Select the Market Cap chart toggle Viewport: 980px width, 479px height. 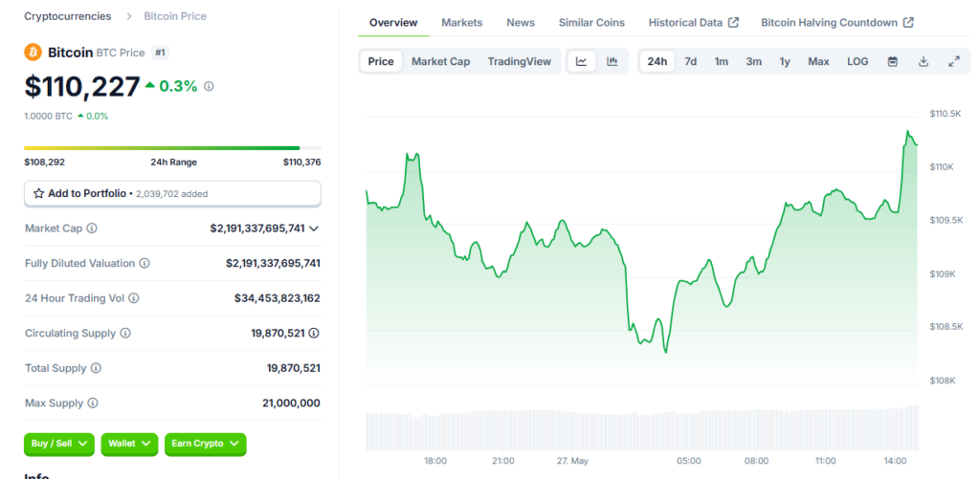click(x=440, y=61)
